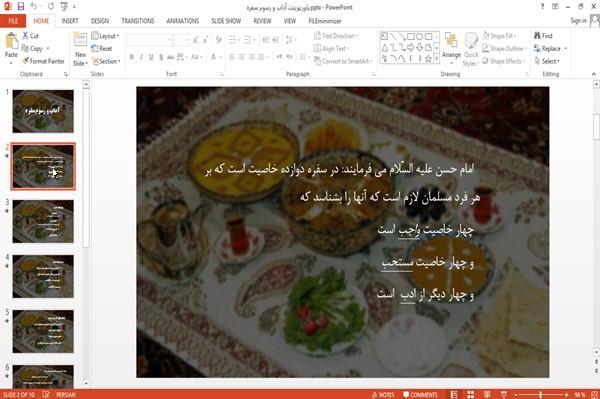The image size is (600, 399).
Task: Click Find binoculars icon
Action: tap(538, 36)
